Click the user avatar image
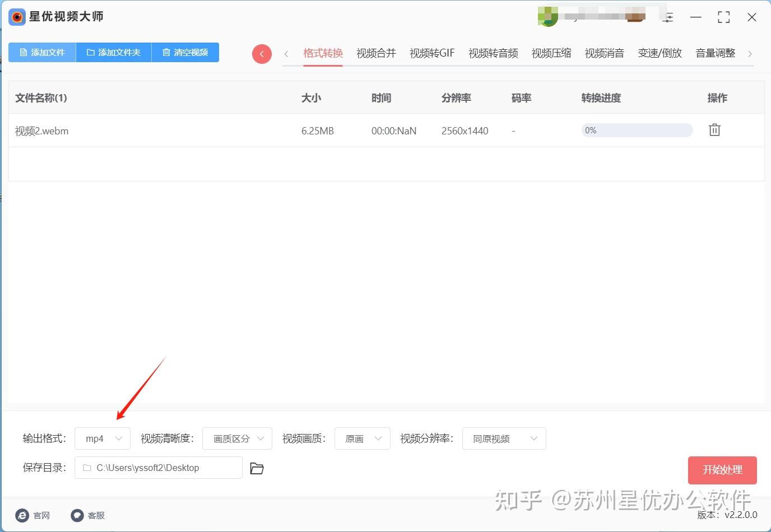The image size is (771, 532). pyautogui.click(x=548, y=16)
